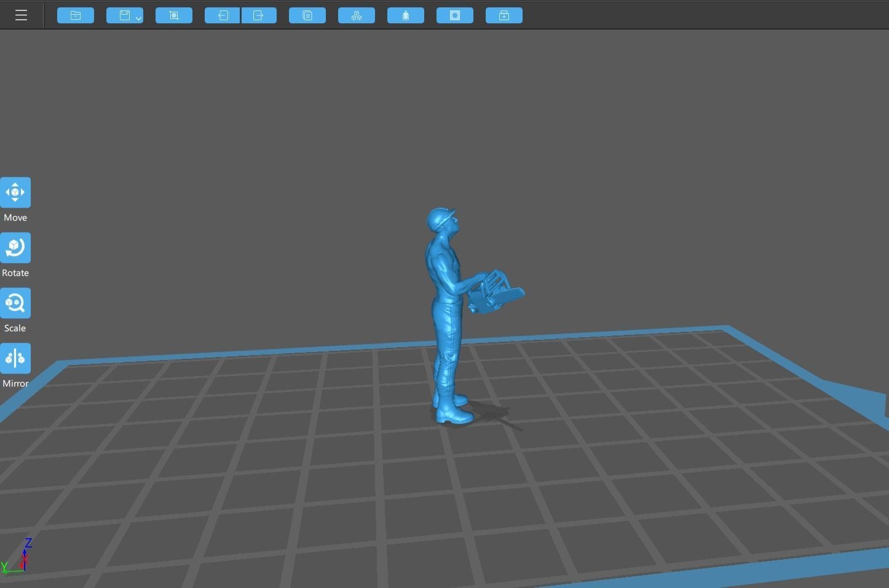Click the Screenshot capture icon
Image resolution: width=889 pixels, height=588 pixels.
174,15
